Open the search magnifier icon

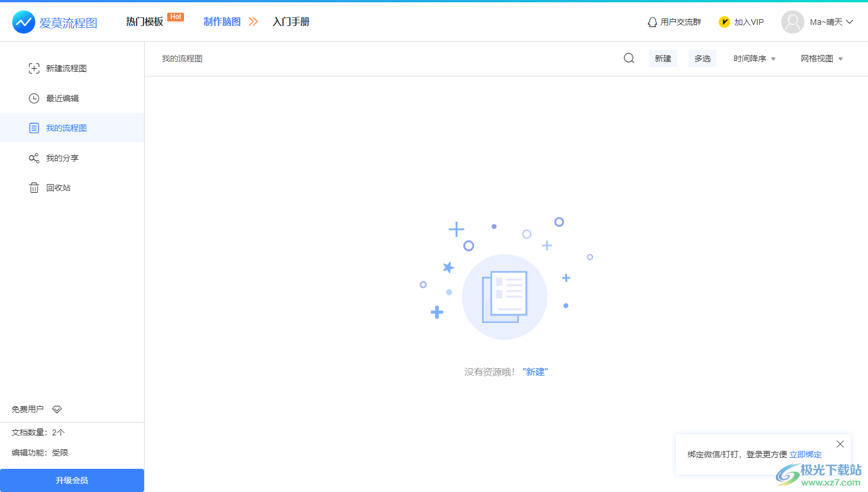click(x=629, y=58)
